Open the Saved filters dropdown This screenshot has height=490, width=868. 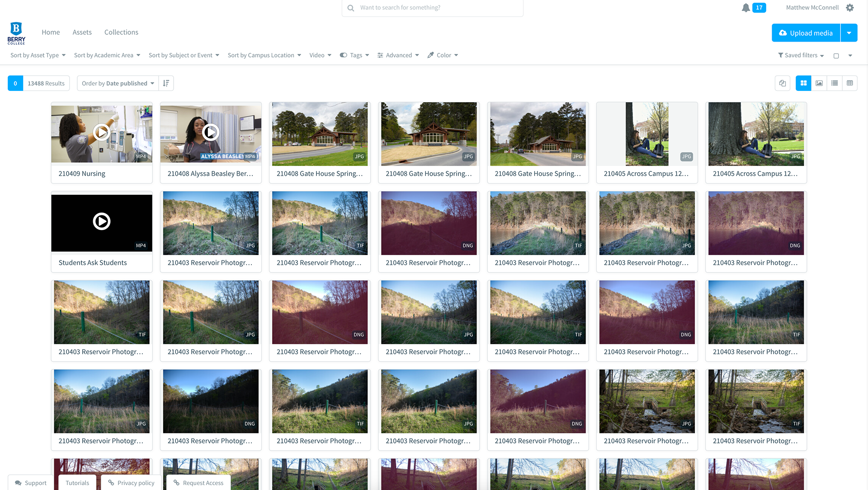point(801,55)
